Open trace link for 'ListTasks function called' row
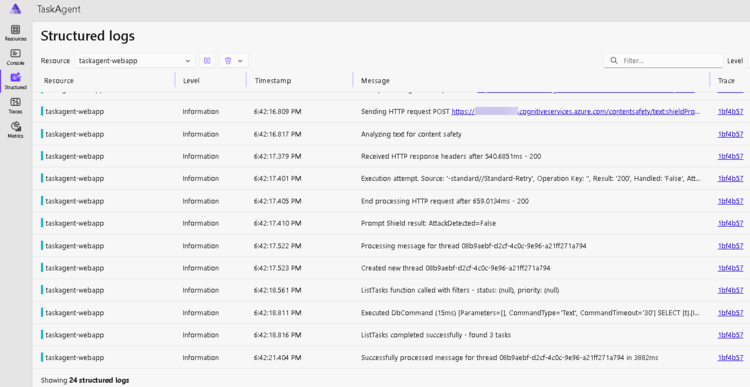The height and width of the screenshot is (387, 750). click(730, 290)
